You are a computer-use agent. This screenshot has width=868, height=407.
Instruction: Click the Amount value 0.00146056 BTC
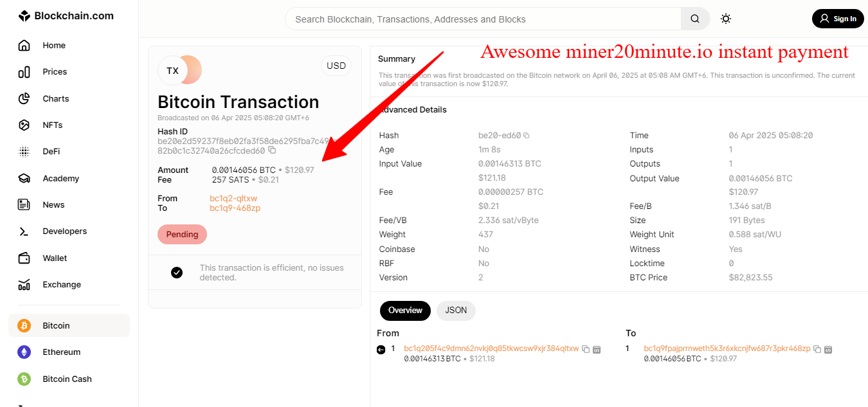244,170
